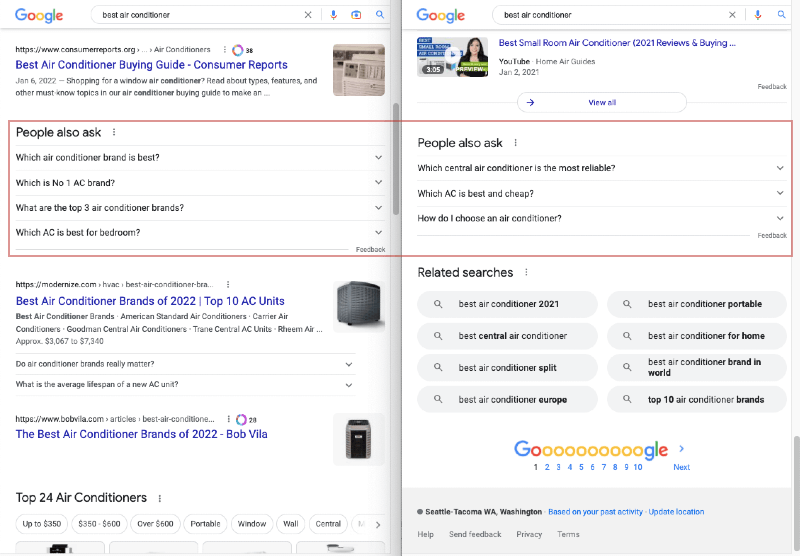800x556 pixels.
Task: Select the 'Window' filter chip
Action: point(252,524)
